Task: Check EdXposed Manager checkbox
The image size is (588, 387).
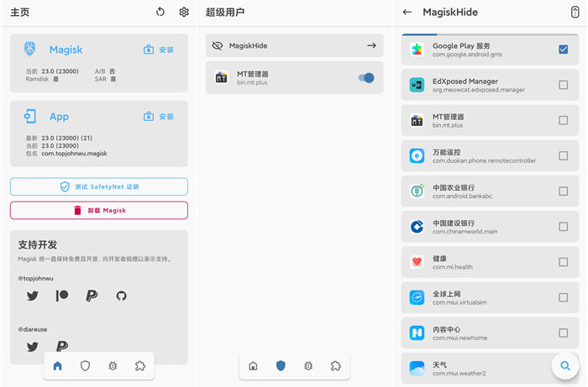Action: click(564, 85)
